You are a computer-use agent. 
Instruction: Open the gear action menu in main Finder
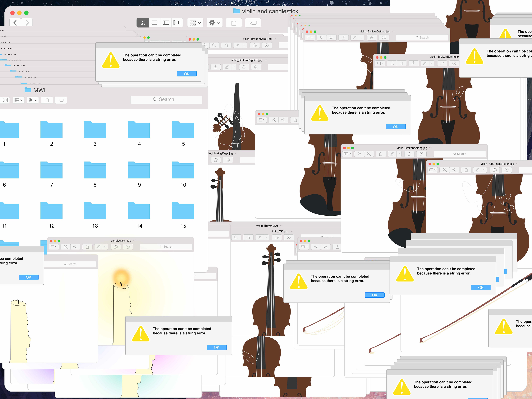[214, 23]
